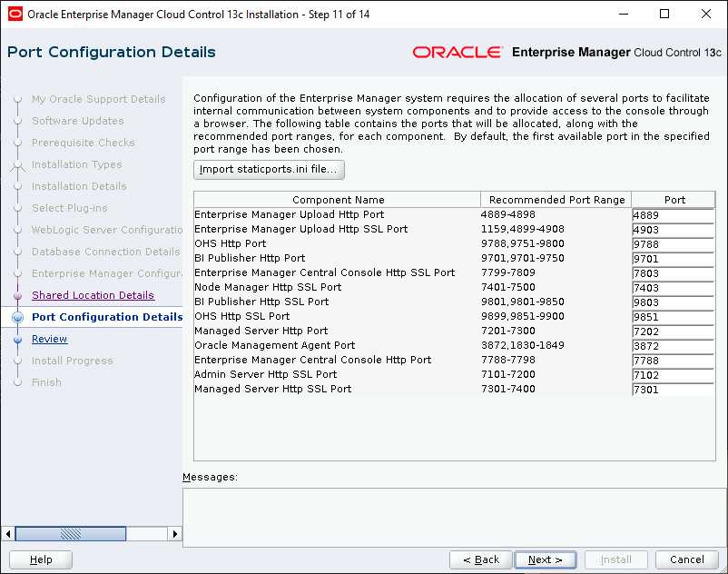Go back using the Back button
The image size is (728, 574).
tap(480, 559)
